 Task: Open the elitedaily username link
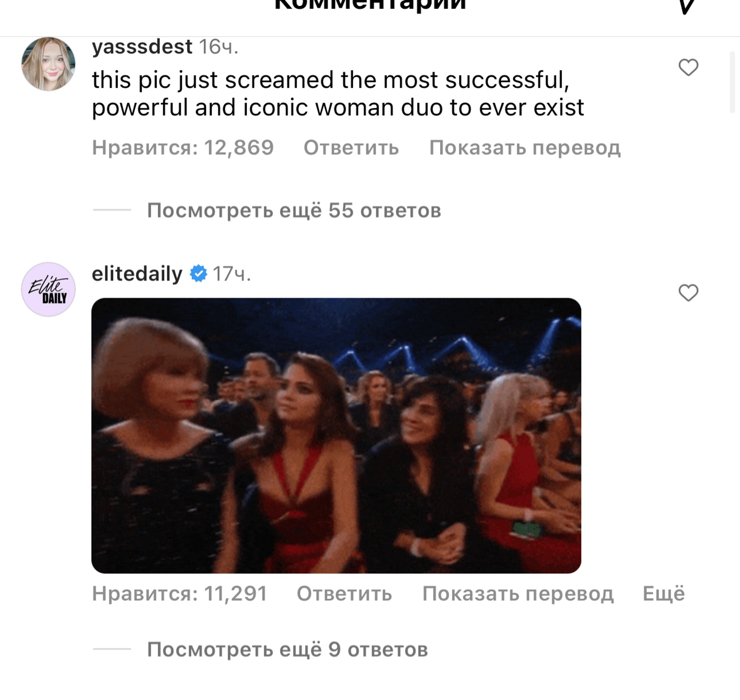pyautogui.click(x=137, y=274)
